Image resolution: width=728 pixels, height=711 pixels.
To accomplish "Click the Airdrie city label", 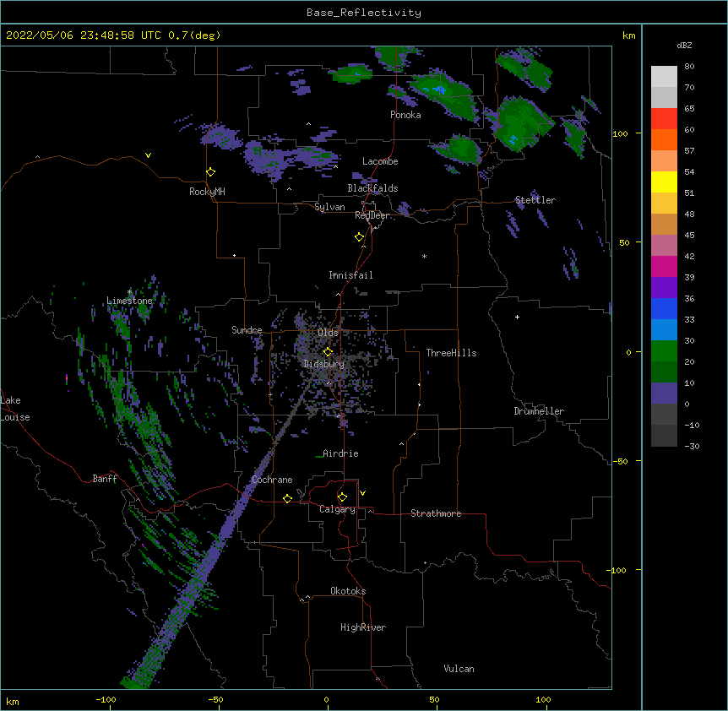I will [x=340, y=453].
